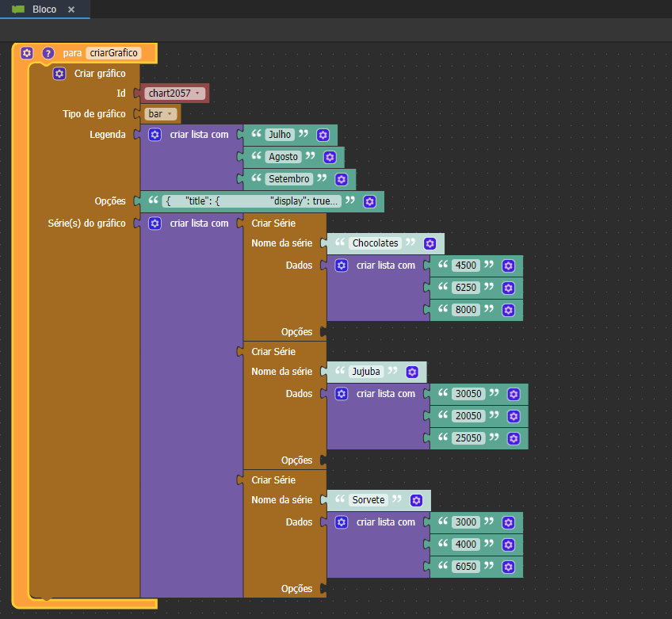Edit the 30050 data value field

pyautogui.click(x=468, y=394)
